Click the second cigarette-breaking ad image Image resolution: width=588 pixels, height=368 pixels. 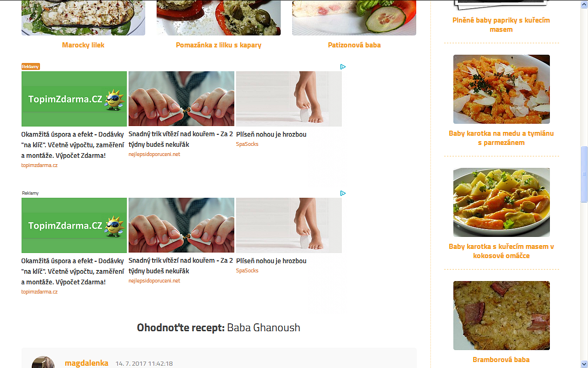click(x=181, y=225)
